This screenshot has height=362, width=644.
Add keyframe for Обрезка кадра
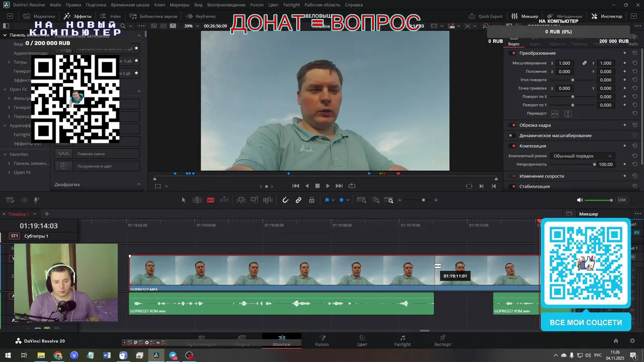coord(624,125)
